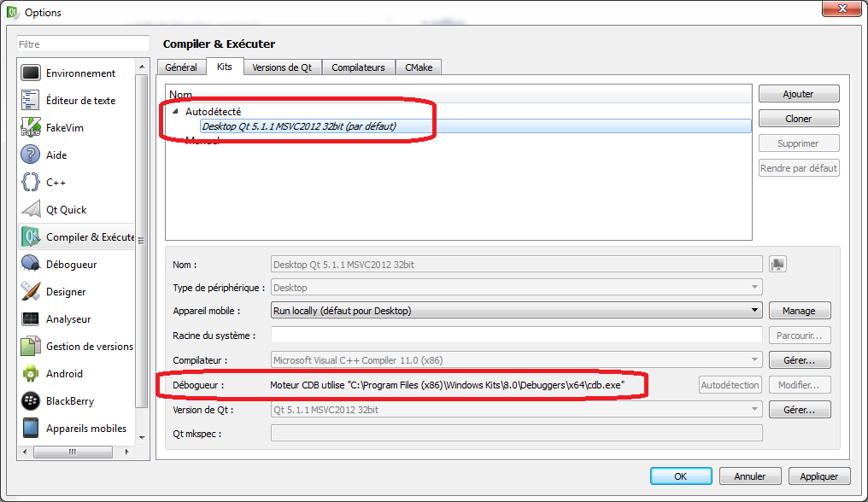Click the Ajouter button
Viewport: 868px width, 502px height.
tap(799, 94)
